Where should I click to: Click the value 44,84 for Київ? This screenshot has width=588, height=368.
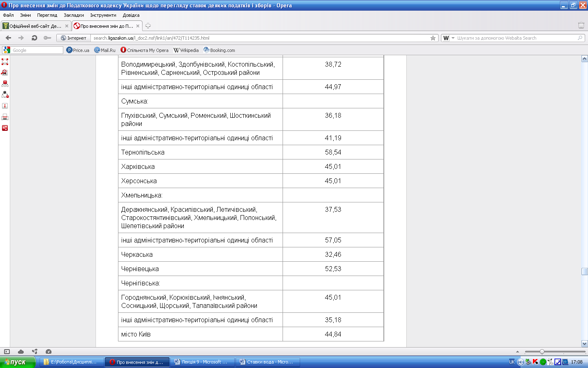coord(333,334)
